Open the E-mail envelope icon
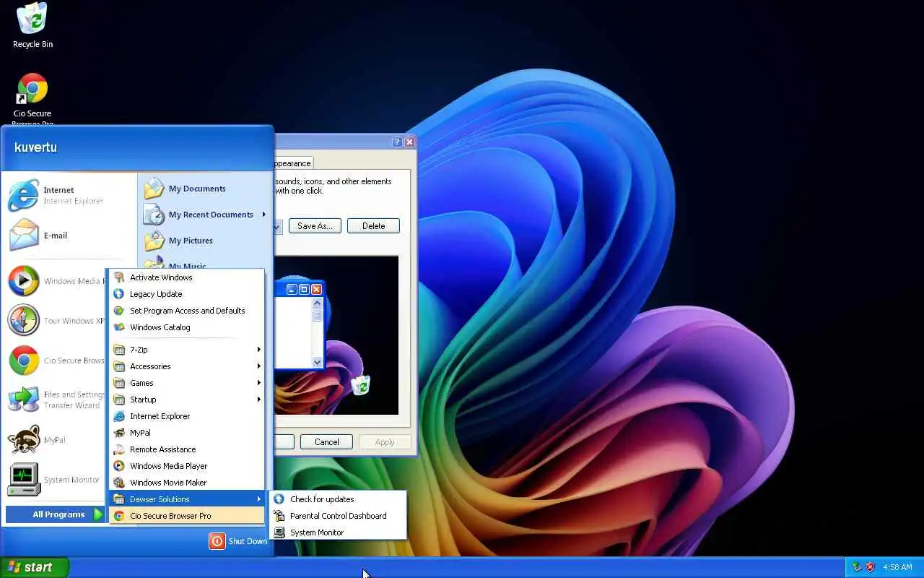Image resolution: width=924 pixels, height=578 pixels. pos(23,235)
